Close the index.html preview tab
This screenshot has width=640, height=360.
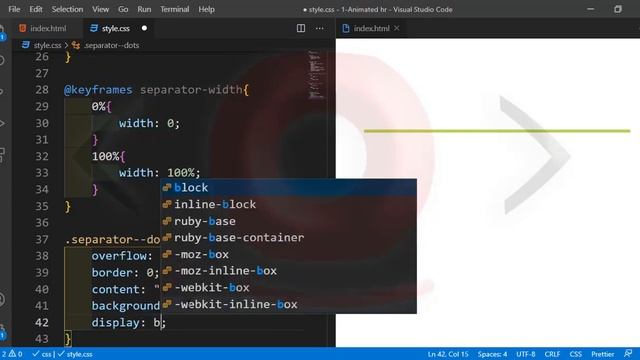point(397,28)
